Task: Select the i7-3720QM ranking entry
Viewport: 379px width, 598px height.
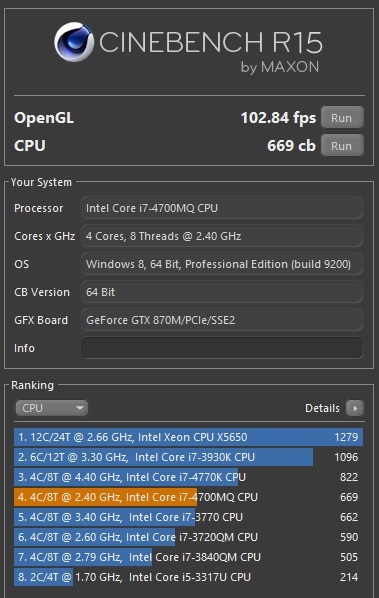Action: point(188,537)
